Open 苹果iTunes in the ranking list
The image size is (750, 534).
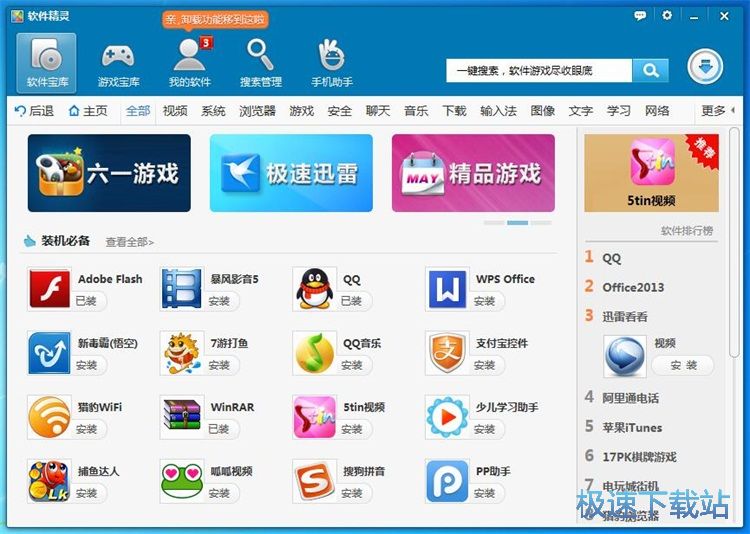(632, 427)
